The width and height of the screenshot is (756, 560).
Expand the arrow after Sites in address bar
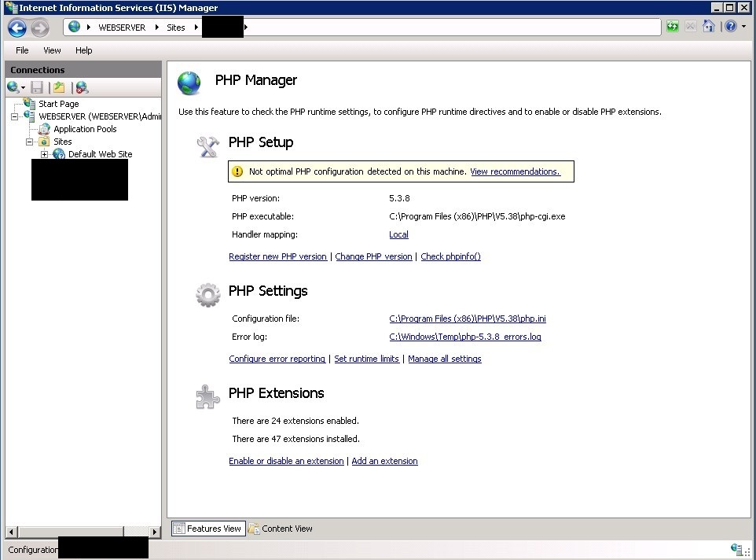point(196,27)
